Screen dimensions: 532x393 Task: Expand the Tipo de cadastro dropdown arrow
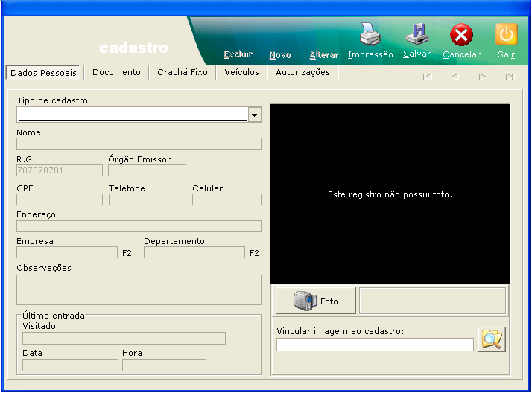255,115
